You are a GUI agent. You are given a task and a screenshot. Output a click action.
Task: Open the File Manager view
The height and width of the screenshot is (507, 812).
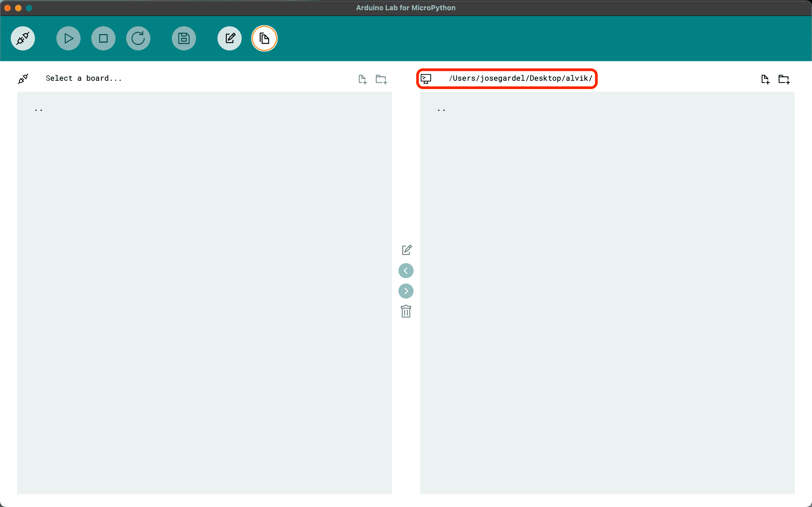(264, 38)
